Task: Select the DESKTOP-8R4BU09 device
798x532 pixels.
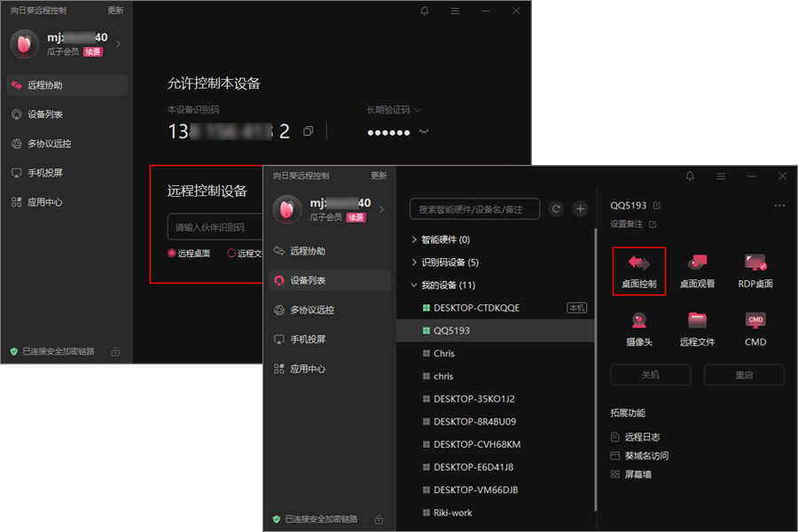Action: coord(495,422)
